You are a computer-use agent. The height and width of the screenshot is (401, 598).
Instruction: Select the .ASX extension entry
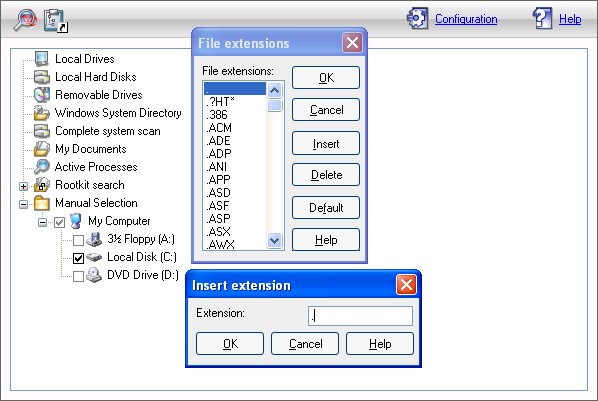(x=235, y=231)
